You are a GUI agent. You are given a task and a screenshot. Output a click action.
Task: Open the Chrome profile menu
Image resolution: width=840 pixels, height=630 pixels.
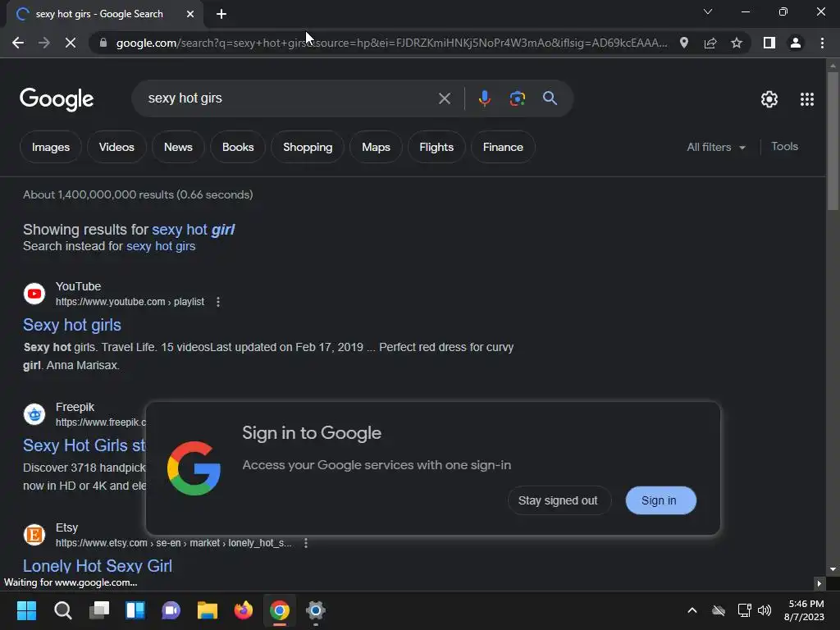pos(796,43)
